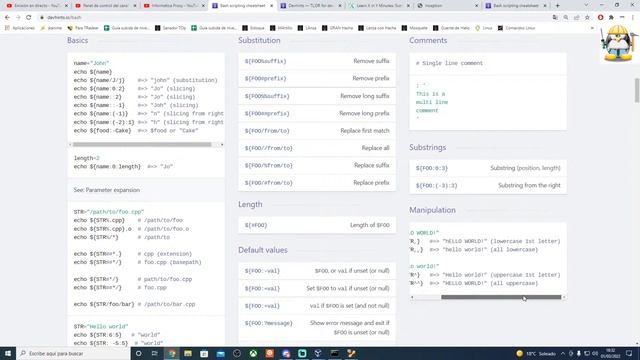The width and height of the screenshot is (640, 360).
Task: Open the Windows Start menu
Action: point(8,353)
